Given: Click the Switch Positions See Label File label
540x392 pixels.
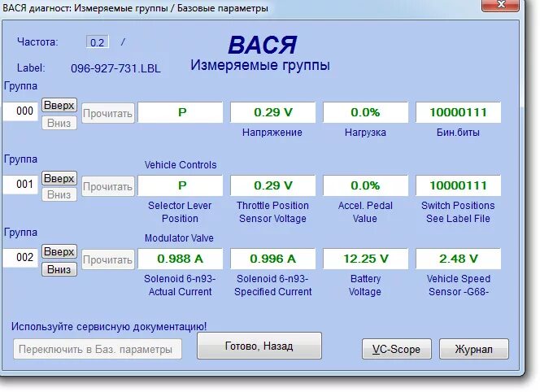Looking at the screenshot, I should click(x=458, y=211).
